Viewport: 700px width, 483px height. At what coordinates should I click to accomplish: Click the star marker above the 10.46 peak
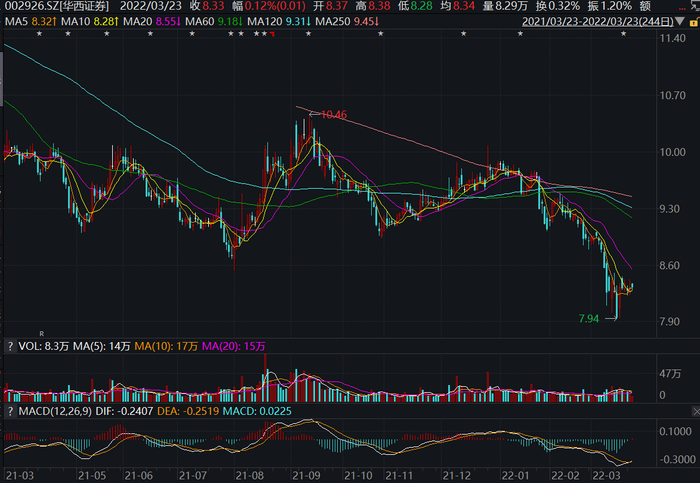[x=308, y=34]
